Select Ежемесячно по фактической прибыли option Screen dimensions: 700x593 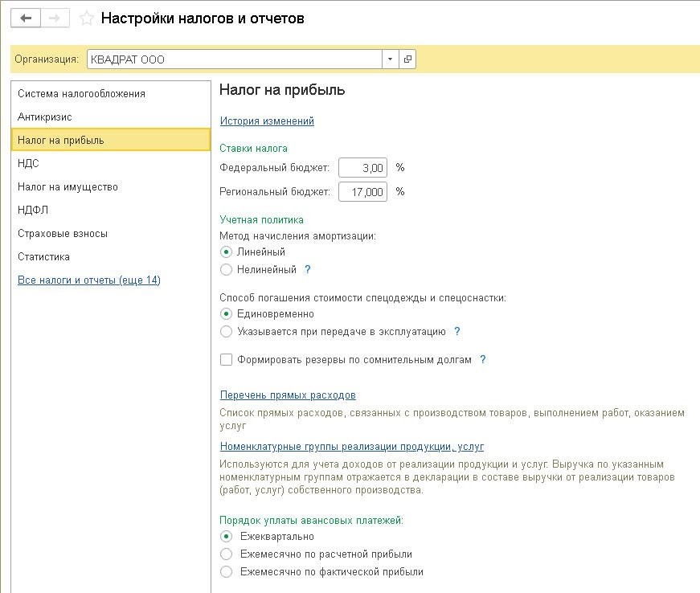[226, 571]
